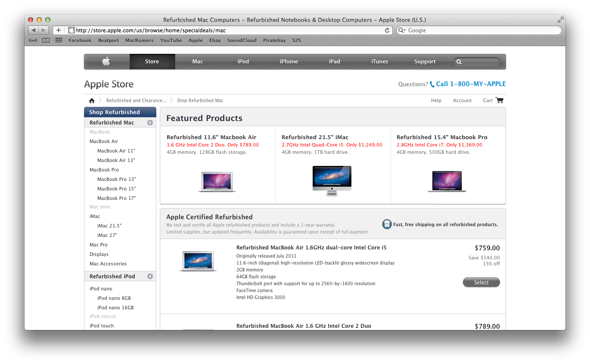Select MacBook Air 11" in sidebar
Viewport: 590px width, 364px height.
pyautogui.click(x=116, y=151)
